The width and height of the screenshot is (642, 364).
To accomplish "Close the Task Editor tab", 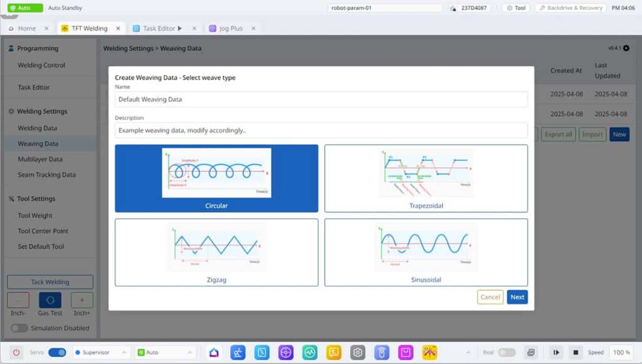I will tap(194, 28).
